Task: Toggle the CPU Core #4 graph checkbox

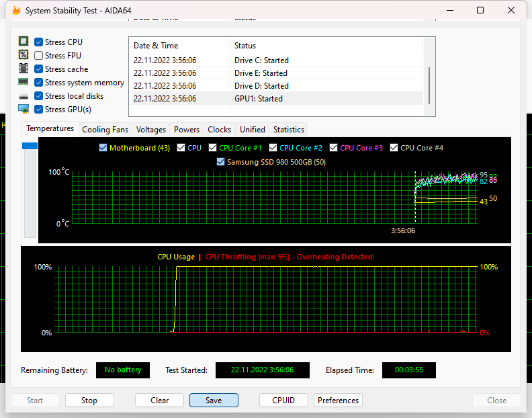Action: pos(394,148)
